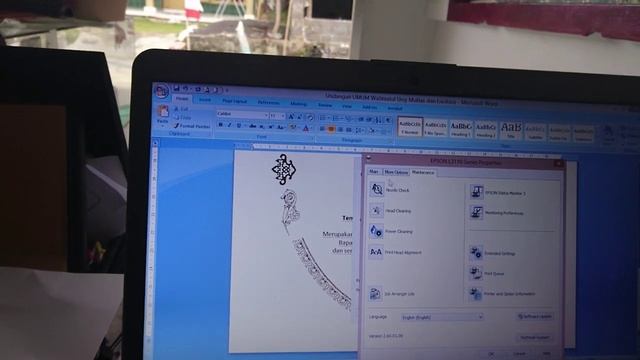Open Language dropdown in Epson dialog
Image resolution: width=640 pixels, height=360 pixels.
(x=442, y=317)
